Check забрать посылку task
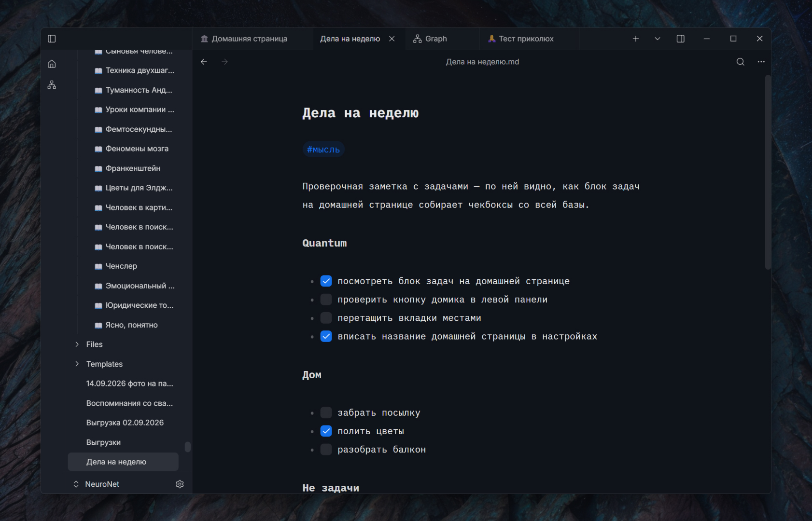This screenshot has height=521, width=812. coord(326,412)
